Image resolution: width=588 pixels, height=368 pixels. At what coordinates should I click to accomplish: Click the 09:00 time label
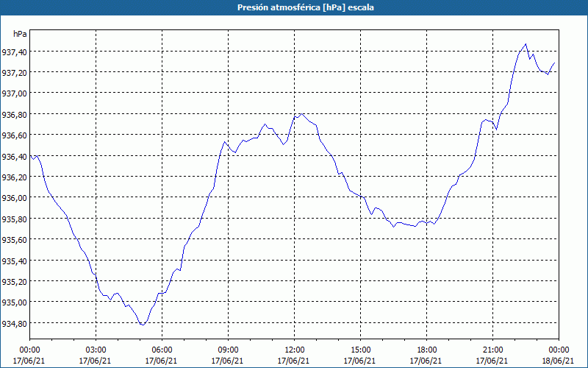pos(228,350)
